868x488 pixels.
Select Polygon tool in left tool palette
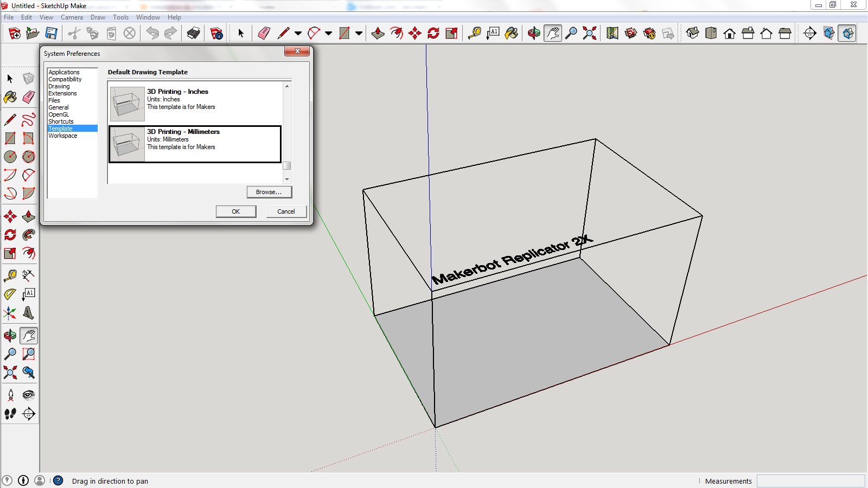(x=29, y=157)
